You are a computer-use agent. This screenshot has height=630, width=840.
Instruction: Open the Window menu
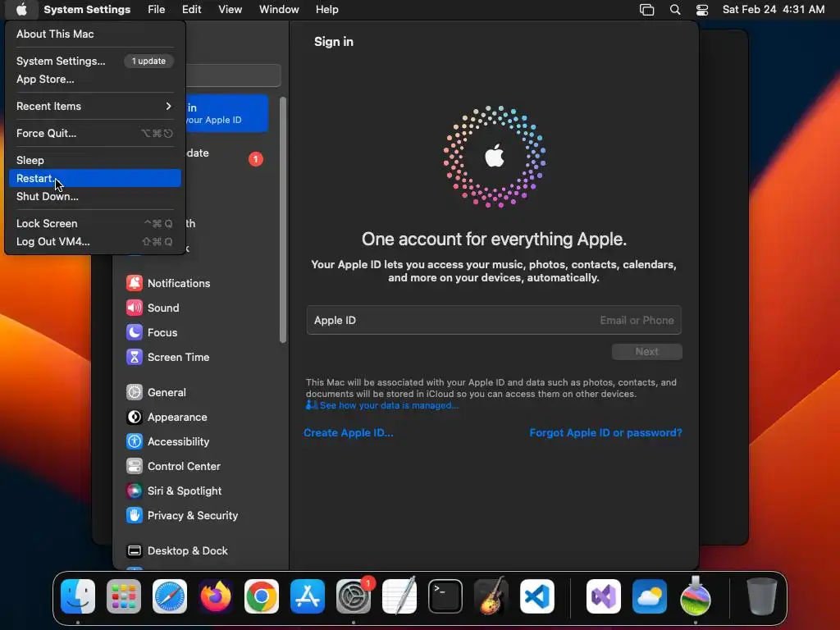[279, 10]
